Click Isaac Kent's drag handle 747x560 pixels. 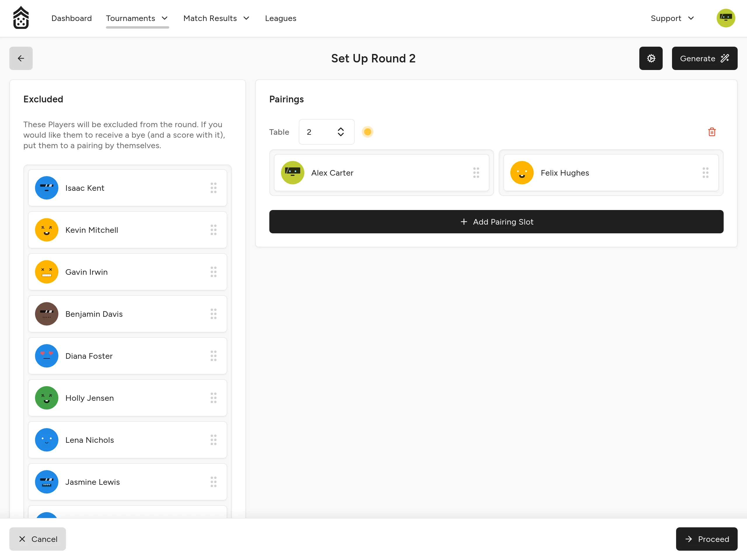point(213,188)
